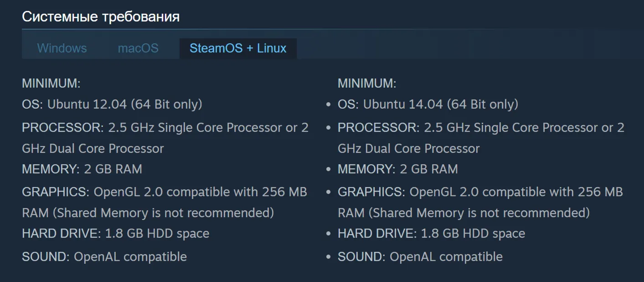Select the SteamOS + Linux tab
This screenshot has height=282, width=644.
pyautogui.click(x=238, y=48)
